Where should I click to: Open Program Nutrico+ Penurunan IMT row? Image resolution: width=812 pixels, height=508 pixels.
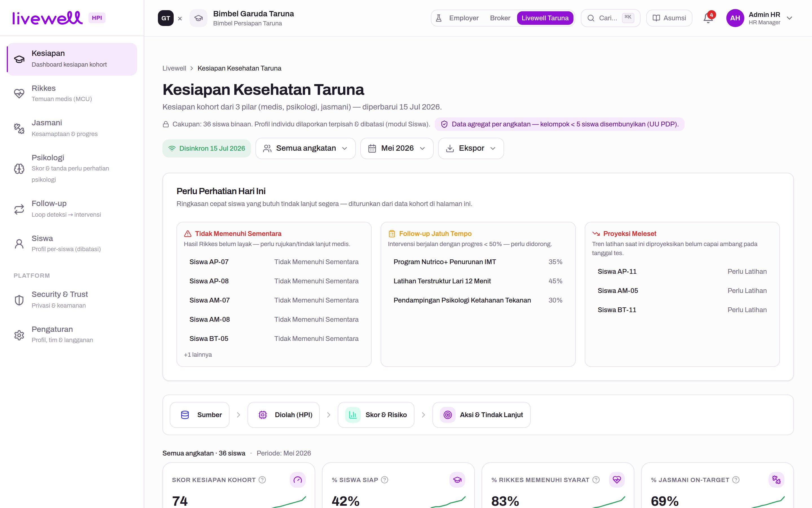pos(478,262)
